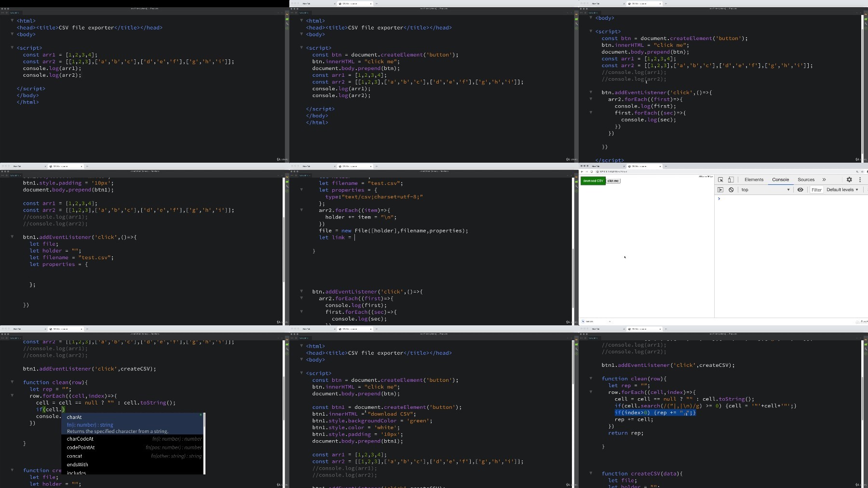The image size is (868, 488).
Task: Collapse the arr2.forEach((item)=>{ fold arrow
Action: [x=301, y=210]
